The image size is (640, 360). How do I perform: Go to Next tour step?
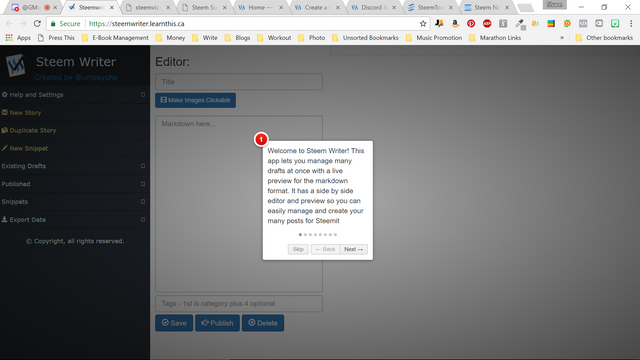click(353, 249)
